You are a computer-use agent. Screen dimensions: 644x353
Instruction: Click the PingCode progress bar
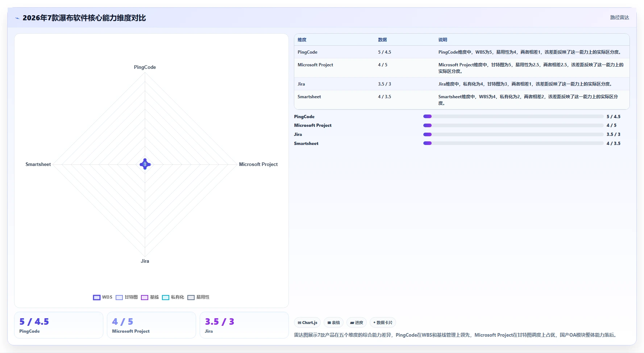(x=514, y=116)
